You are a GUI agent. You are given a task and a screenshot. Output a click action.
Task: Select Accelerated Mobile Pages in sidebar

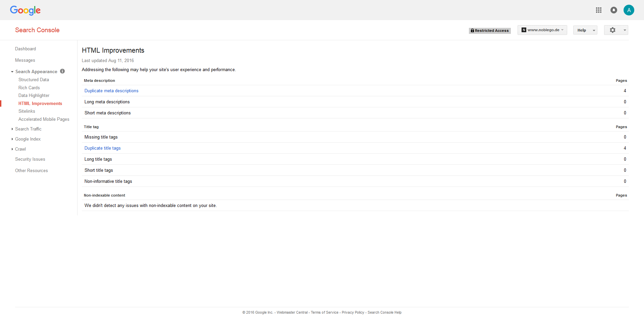tap(44, 119)
